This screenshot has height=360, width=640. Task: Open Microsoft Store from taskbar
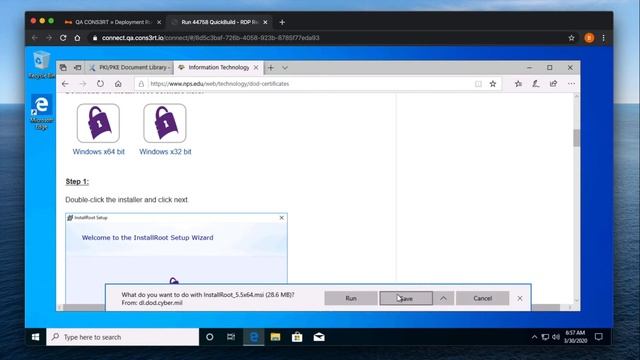[x=297, y=337]
